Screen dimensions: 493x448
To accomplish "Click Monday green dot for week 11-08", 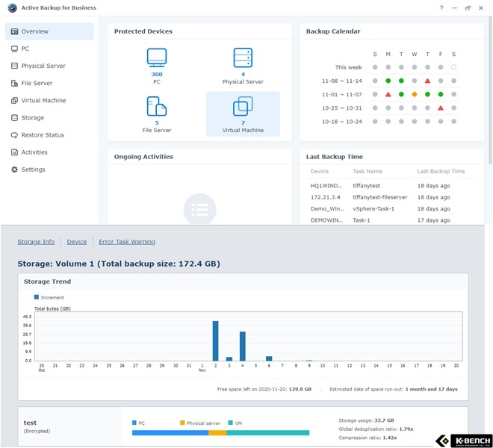I will click(388, 81).
